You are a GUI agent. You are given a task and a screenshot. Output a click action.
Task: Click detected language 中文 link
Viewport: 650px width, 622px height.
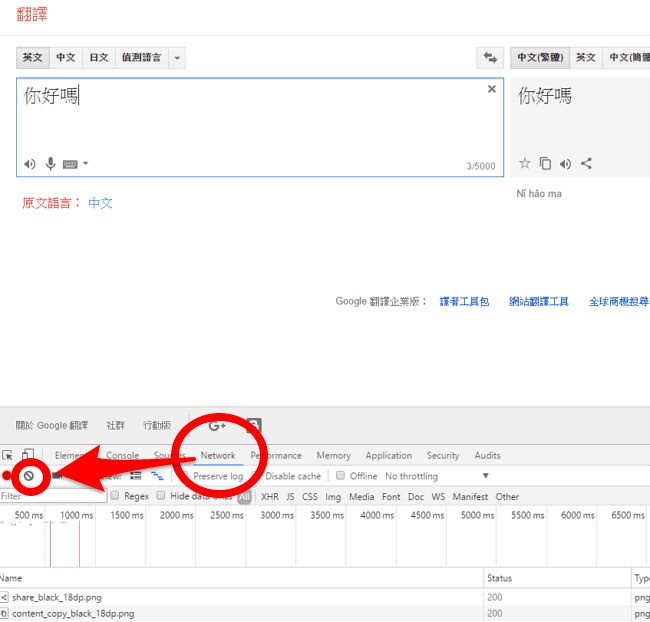tap(100, 203)
